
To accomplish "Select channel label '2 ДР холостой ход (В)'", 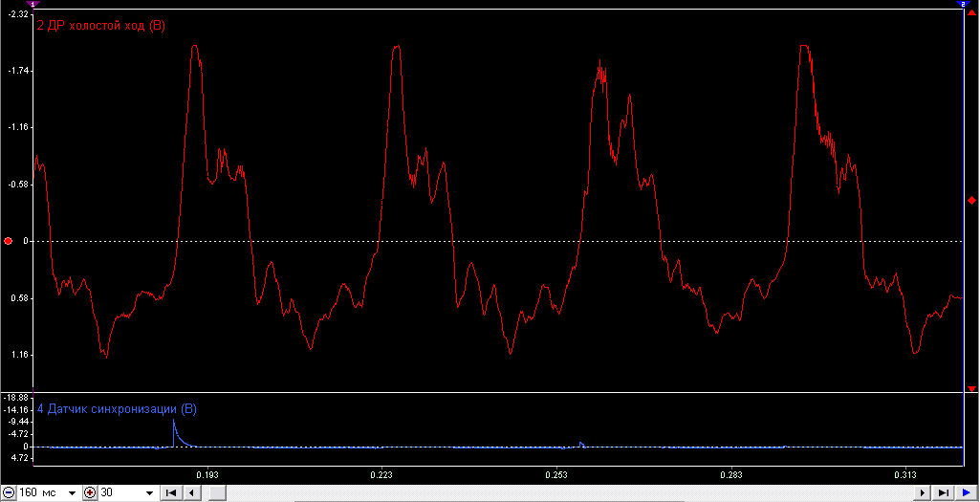I will pos(101,26).
